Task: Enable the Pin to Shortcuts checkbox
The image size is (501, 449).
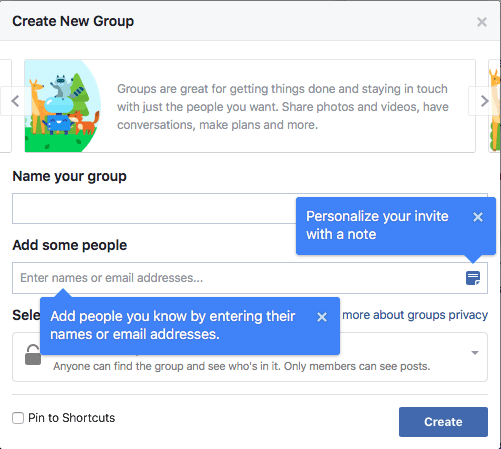Action: [x=18, y=418]
